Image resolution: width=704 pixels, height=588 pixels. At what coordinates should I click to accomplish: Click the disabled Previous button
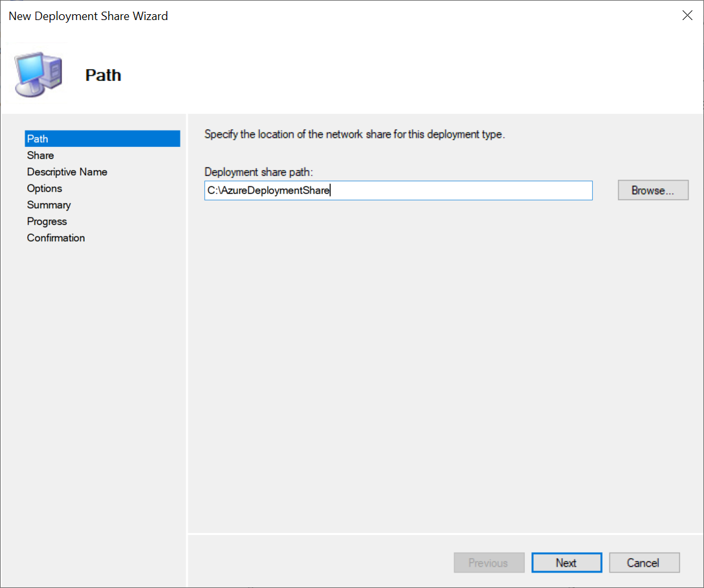[489, 563]
